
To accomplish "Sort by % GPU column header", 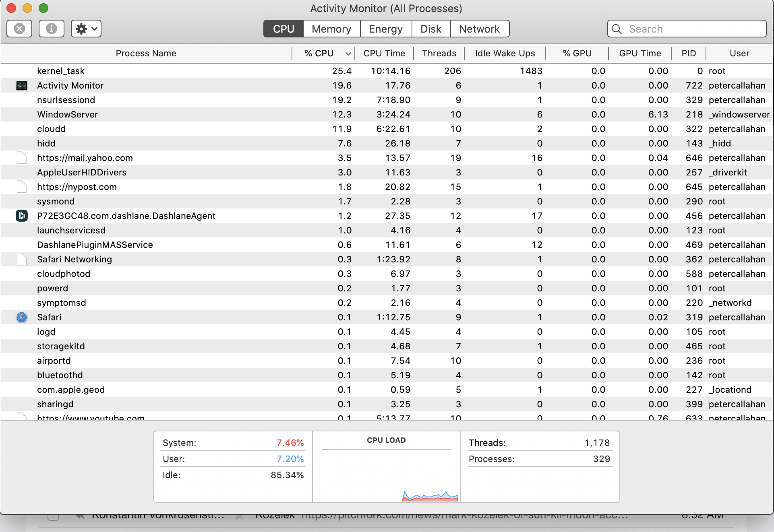I will pyautogui.click(x=577, y=53).
